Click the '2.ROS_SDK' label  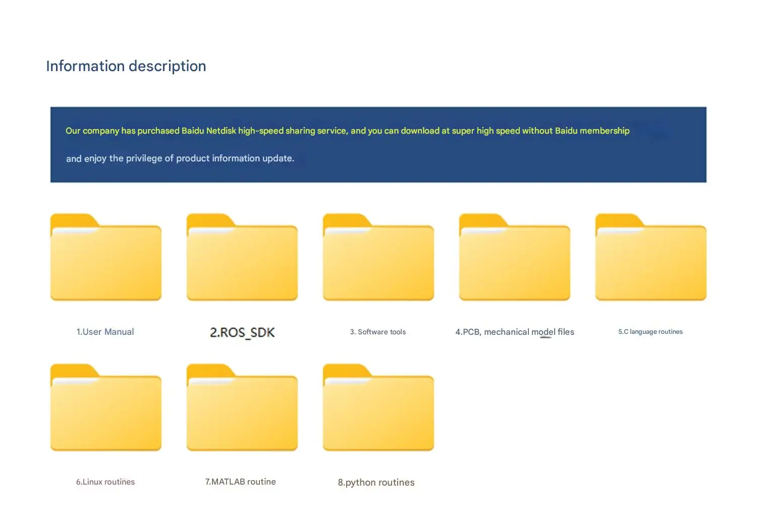(x=242, y=332)
